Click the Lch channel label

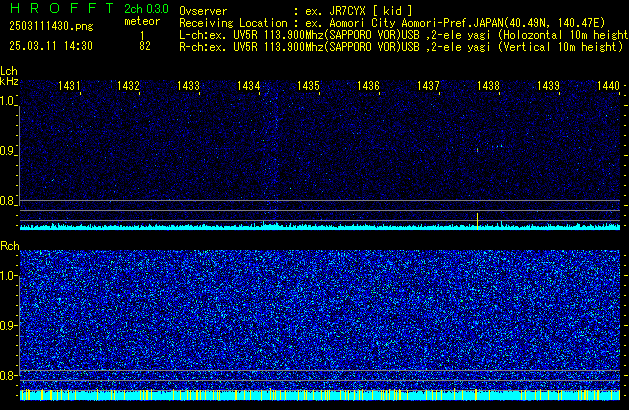coord(9,71)
